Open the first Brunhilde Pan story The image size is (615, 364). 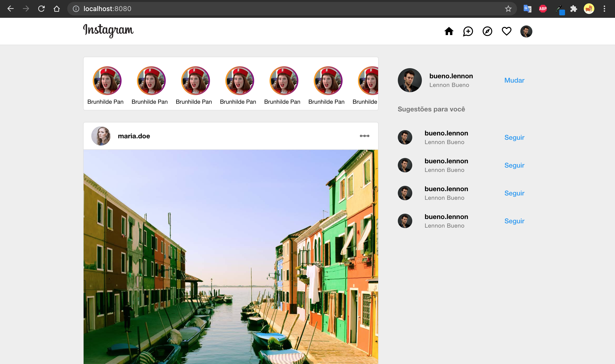[x=107, y=81]
